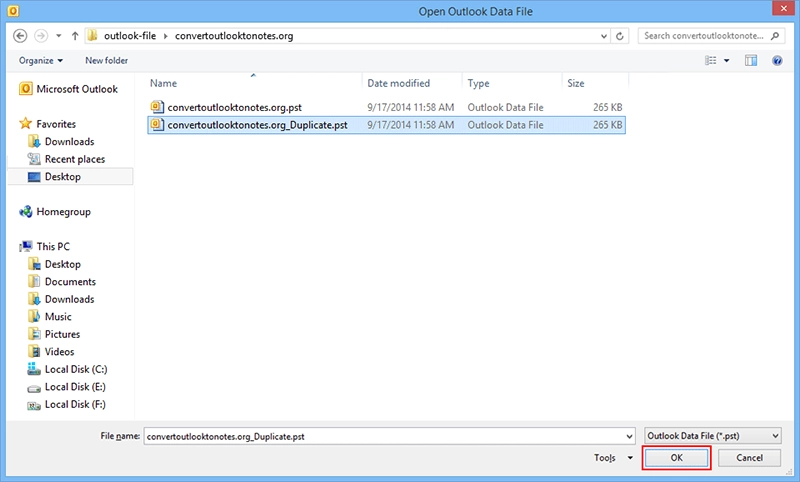Click icon of convertoutlooktonotes.org.pst
Image resolution: width=800 pixels, height=482 pixels.
point(157,107)
